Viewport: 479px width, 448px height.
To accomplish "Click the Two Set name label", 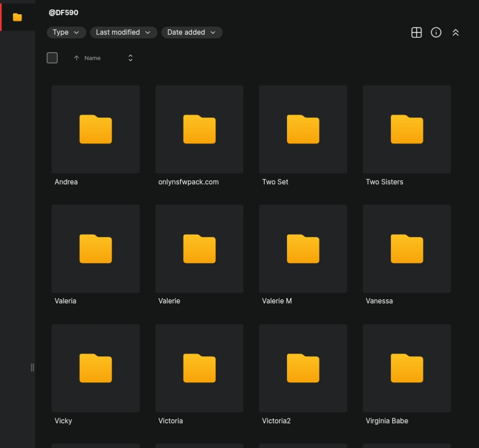I will (x=275, y=182).
